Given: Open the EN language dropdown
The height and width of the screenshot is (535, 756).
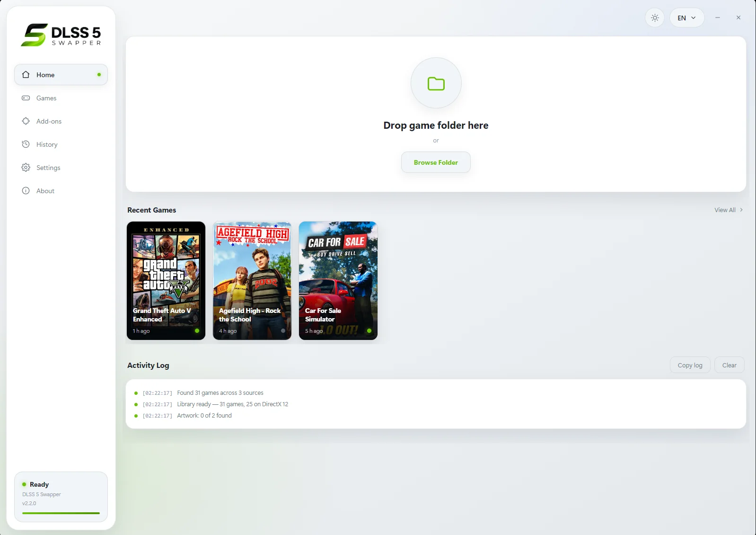Looking at the screenshot, I should pos(687,18).
